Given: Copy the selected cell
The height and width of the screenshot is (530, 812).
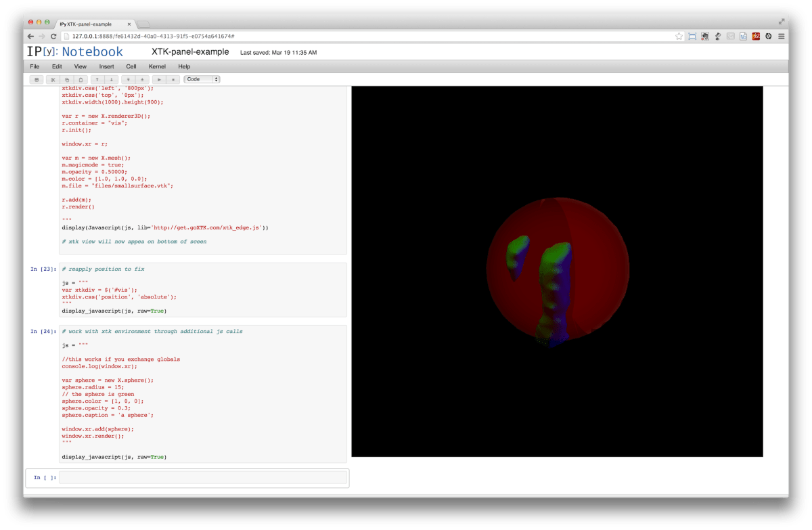Looking at the screenshot, I should coord(67,79).
